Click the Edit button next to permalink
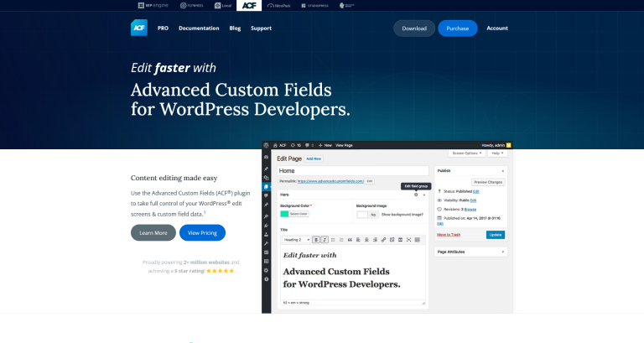 (370, 181)
